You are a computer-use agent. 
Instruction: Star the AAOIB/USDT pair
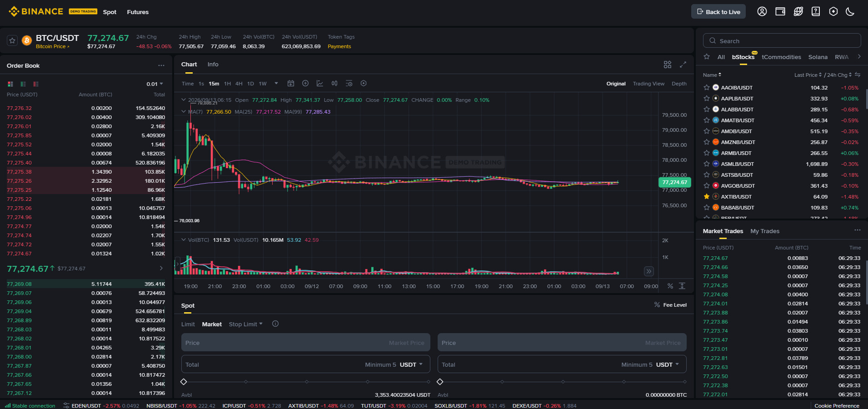click(x=707, y=88)
